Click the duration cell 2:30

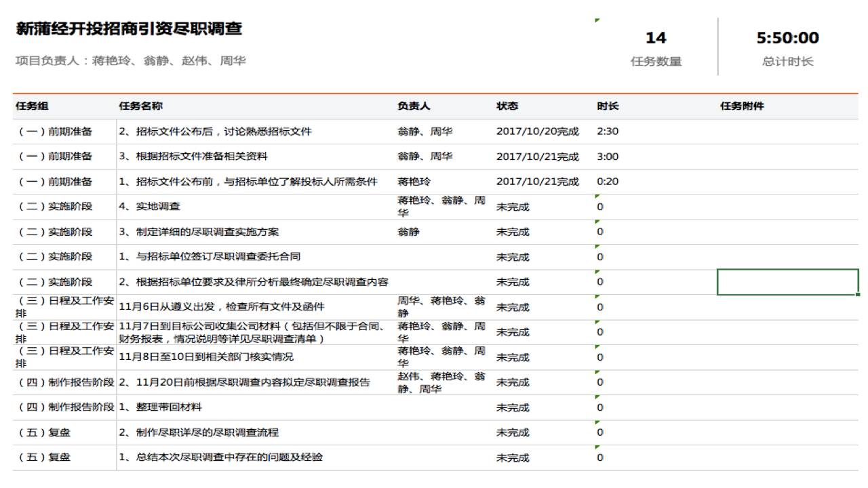click(x=608, y=131)
